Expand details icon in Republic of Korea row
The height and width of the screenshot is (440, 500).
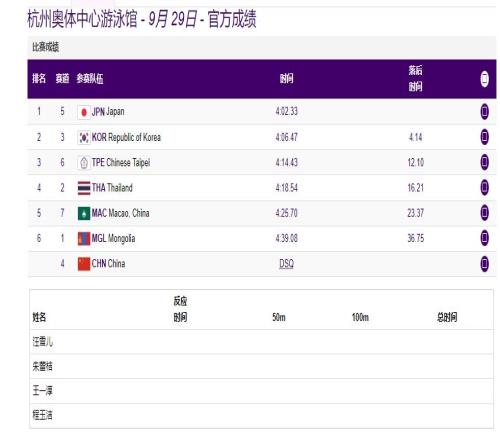point(484,137)
